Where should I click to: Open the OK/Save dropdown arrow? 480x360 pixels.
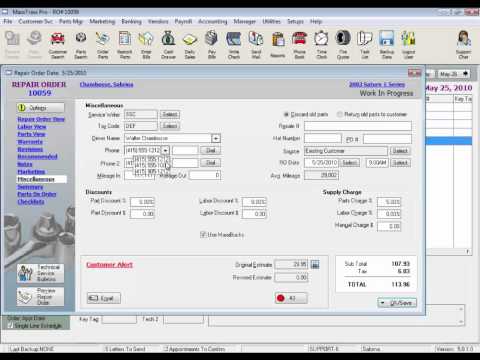(383, 303)
